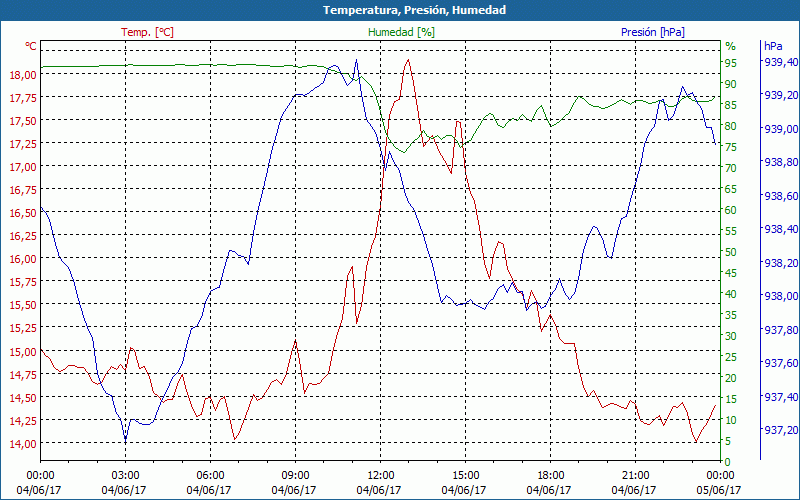Click the 18:00 time axis label

click(x=551, y=476)
